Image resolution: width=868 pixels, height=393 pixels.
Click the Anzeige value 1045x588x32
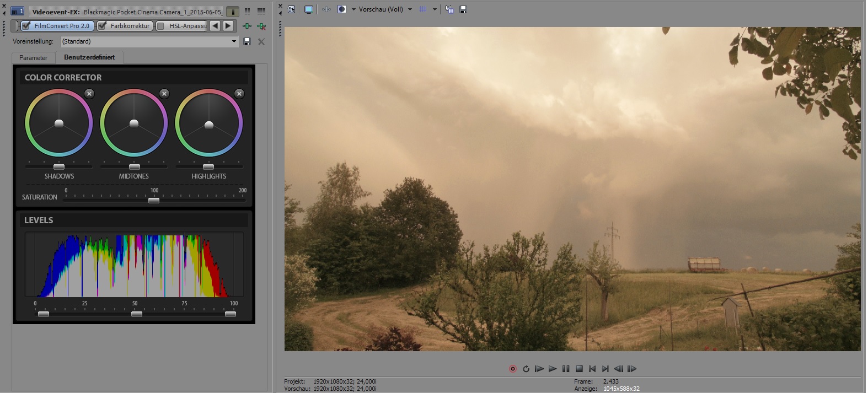[x=621, y=389]
